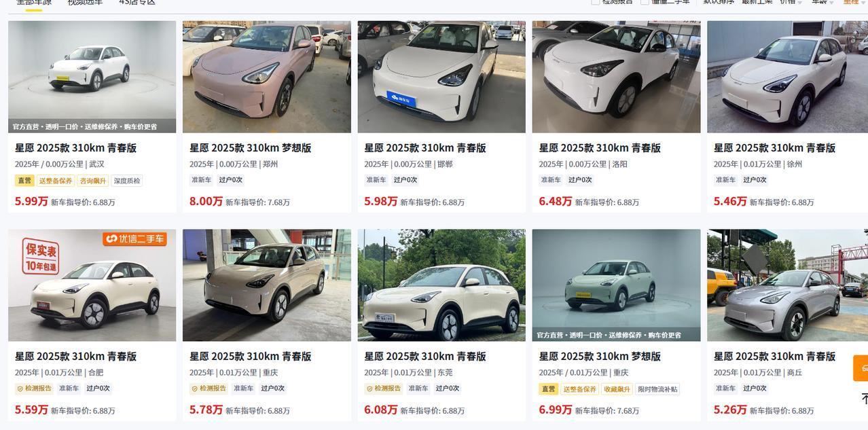Open the pink 梦想版 郑州 car thumbnail

coord(267,77)
